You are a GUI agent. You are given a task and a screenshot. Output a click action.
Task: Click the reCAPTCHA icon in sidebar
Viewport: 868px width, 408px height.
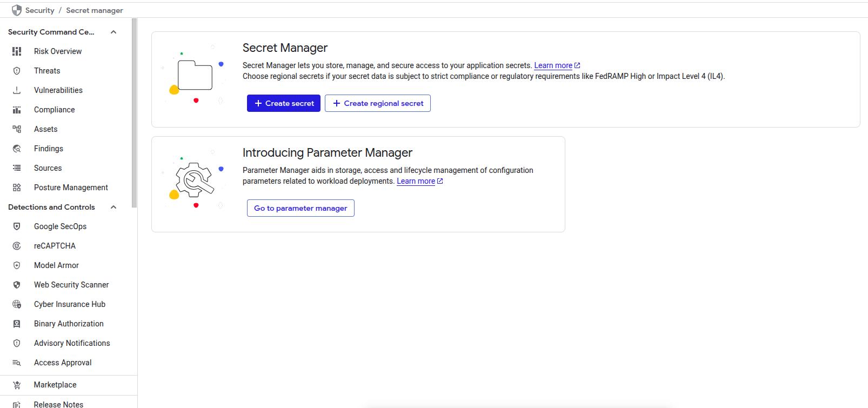tap(17, 246)
